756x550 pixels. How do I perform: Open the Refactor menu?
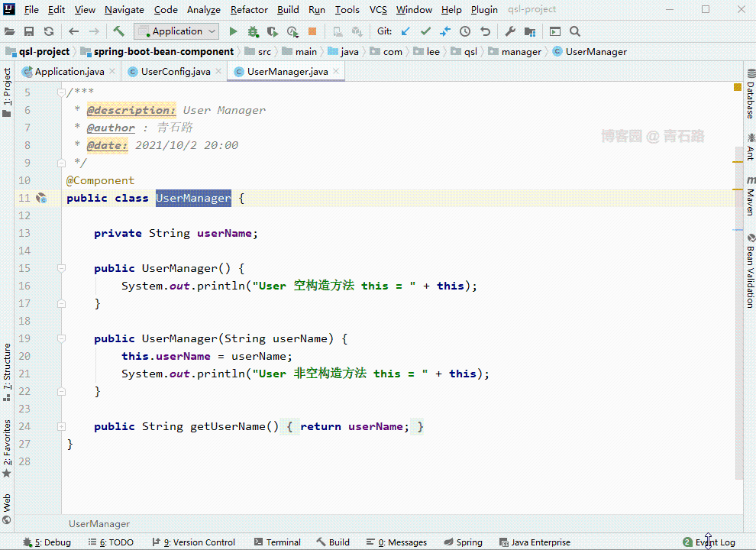(x=249, y=10)
